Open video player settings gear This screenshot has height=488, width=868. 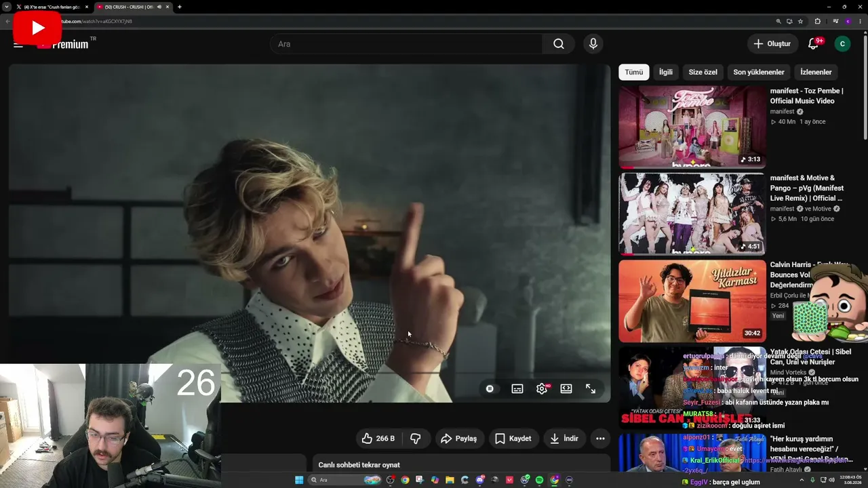click(542, 388)
